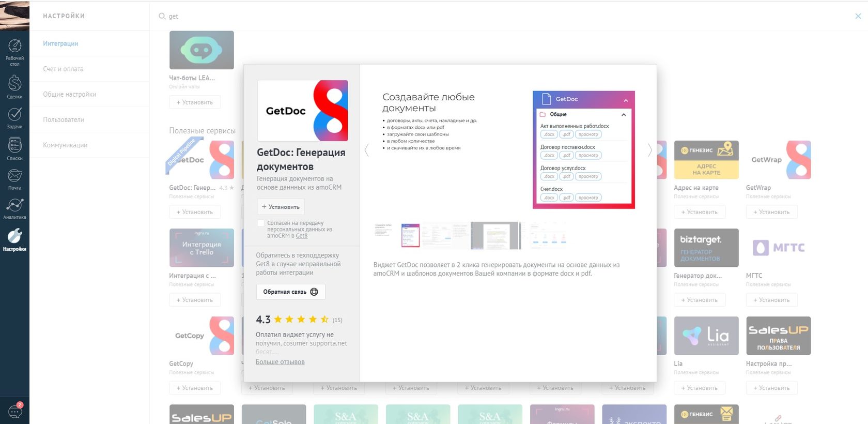Follow the Get8 link in the consent text
The width and height of the screenshot is (868, 424).
302,236
